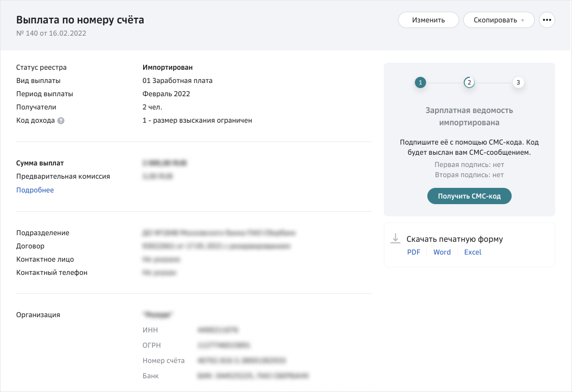Download the printable form as Excel

click(472, 252)
